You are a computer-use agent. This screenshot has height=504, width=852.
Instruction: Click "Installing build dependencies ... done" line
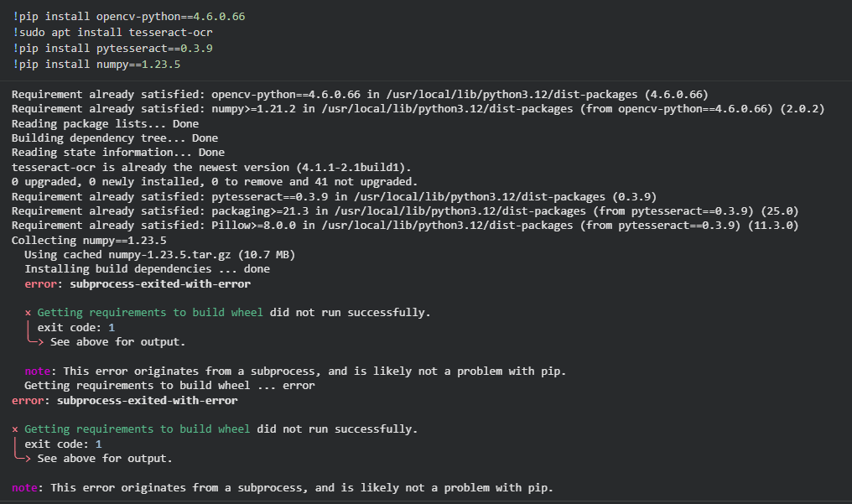point(147,269)
